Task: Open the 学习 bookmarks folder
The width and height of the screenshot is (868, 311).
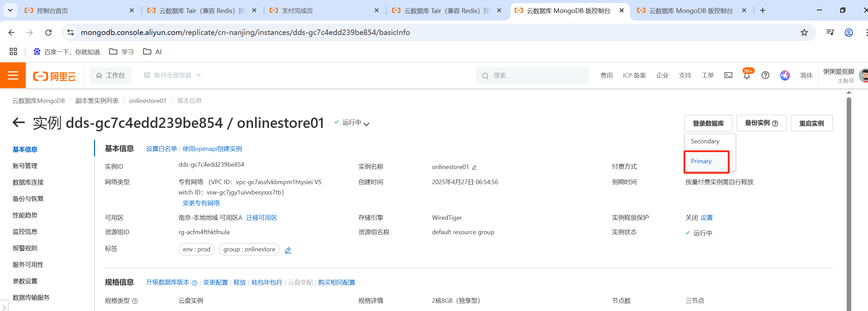Action: point(121,51)
